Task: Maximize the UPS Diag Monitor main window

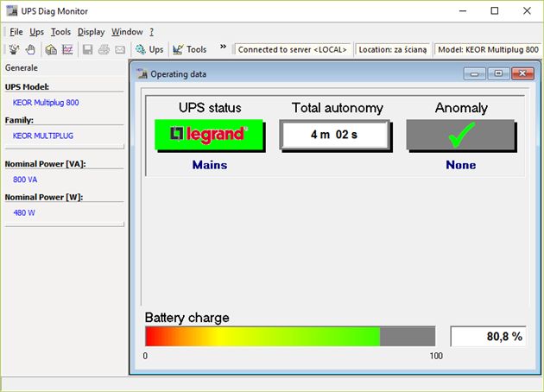Action: click(x=495, y=11)
